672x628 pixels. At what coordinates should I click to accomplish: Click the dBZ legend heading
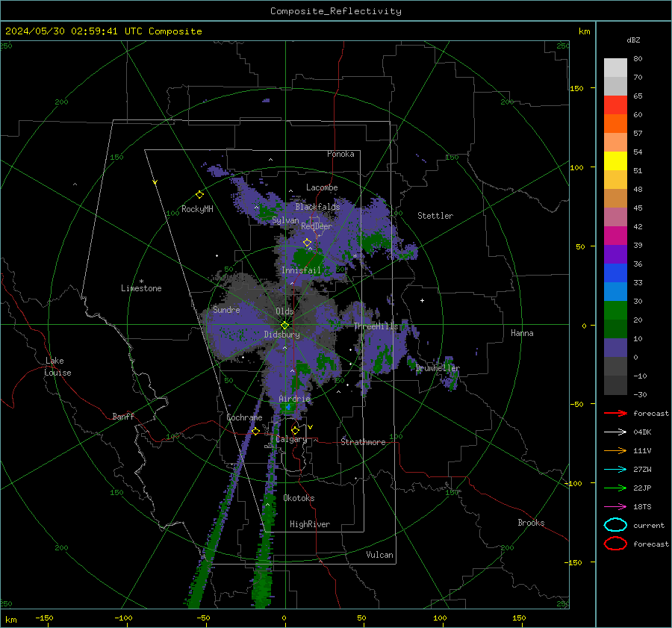coord(633,40)
